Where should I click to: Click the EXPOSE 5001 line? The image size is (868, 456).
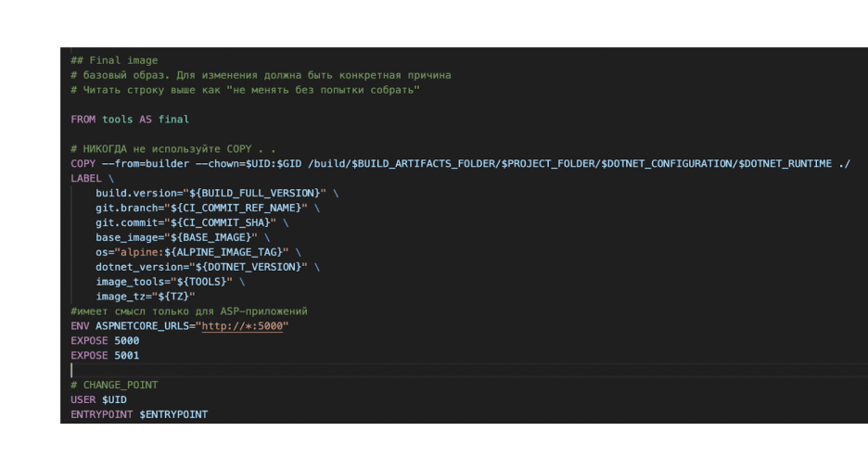pyautogui.click(x=104, y=355)
